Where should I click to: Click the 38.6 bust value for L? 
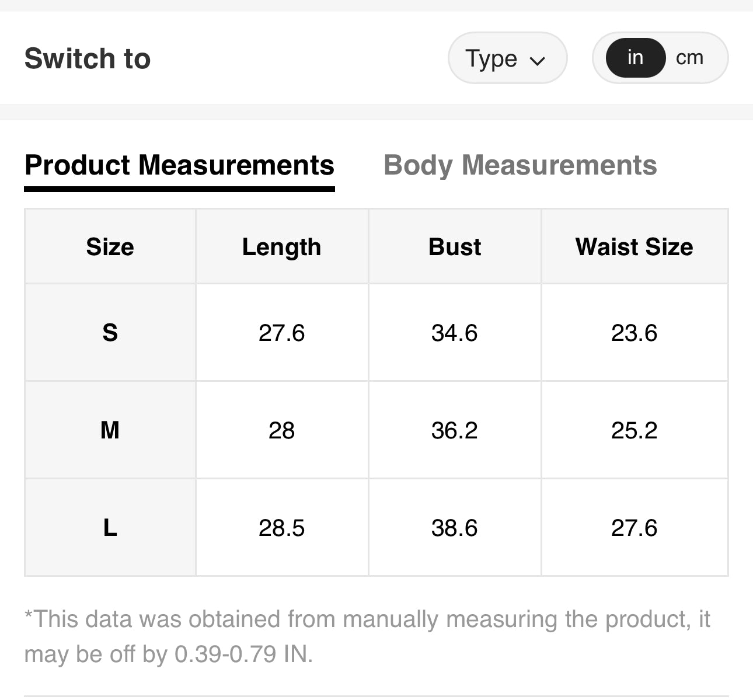(454, 528)
